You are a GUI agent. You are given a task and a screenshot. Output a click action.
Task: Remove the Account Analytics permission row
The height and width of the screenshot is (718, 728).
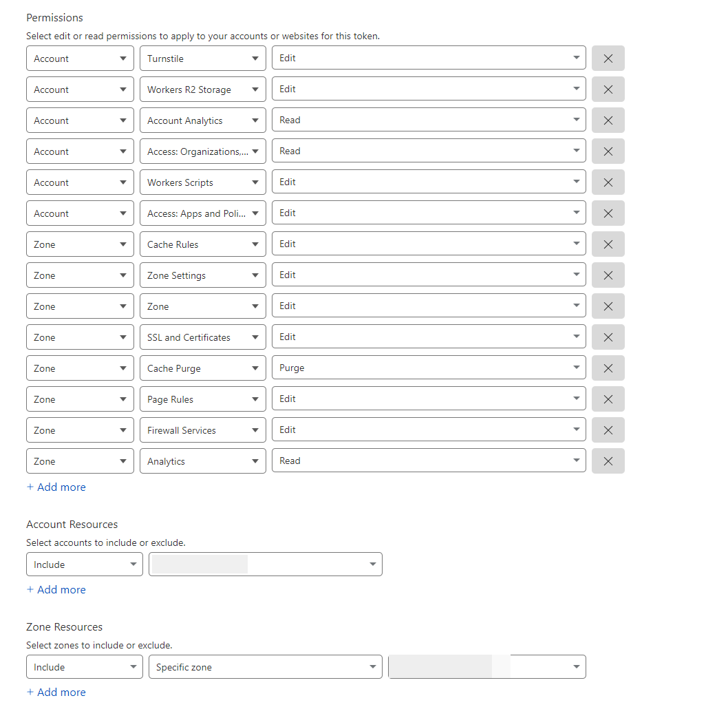608,120
